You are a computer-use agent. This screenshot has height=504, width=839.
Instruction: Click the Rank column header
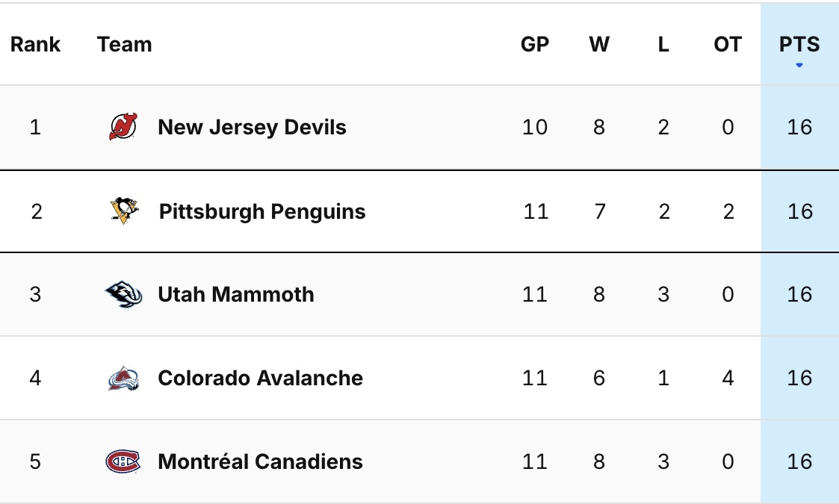(34, 45)
